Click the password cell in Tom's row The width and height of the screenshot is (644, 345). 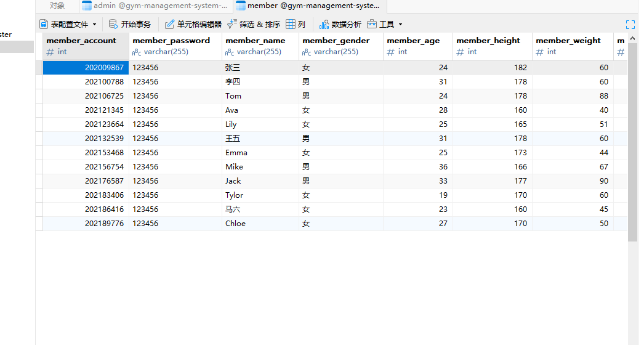click(x=175, y=96)
